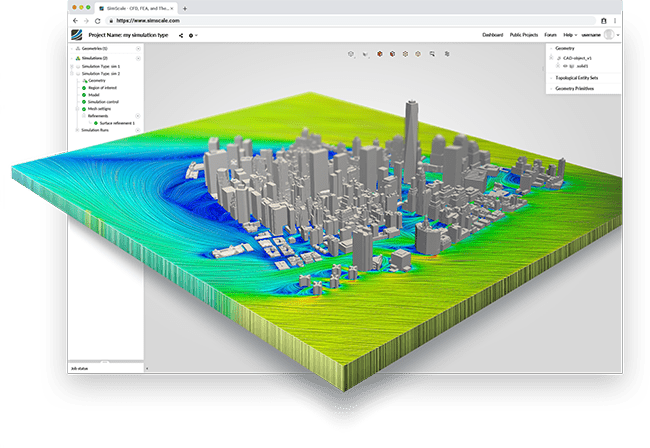This screenshot has height=448, width=650.
Task: Select Surface refinement 1 in the tree
Action: point(119,122)
